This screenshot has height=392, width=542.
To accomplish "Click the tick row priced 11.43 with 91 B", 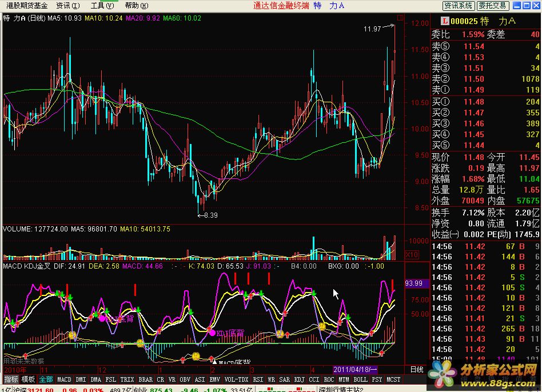I will (485, 339).
